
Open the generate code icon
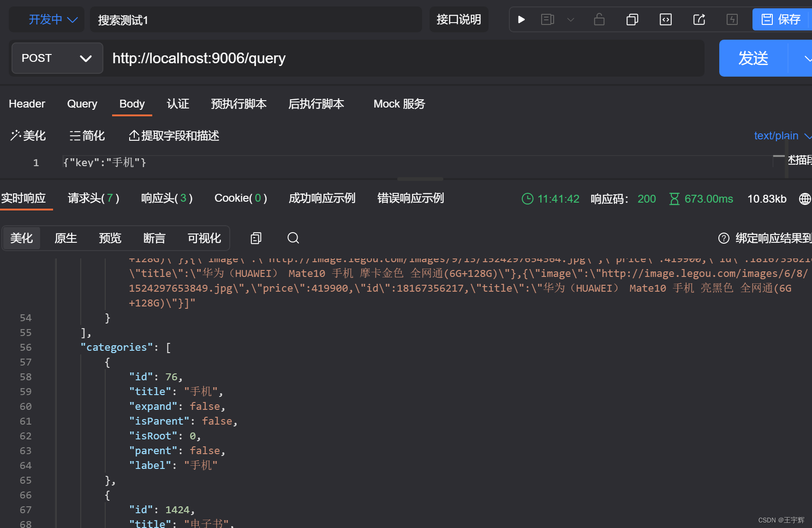pyautogui.click(x=666, y=19)
